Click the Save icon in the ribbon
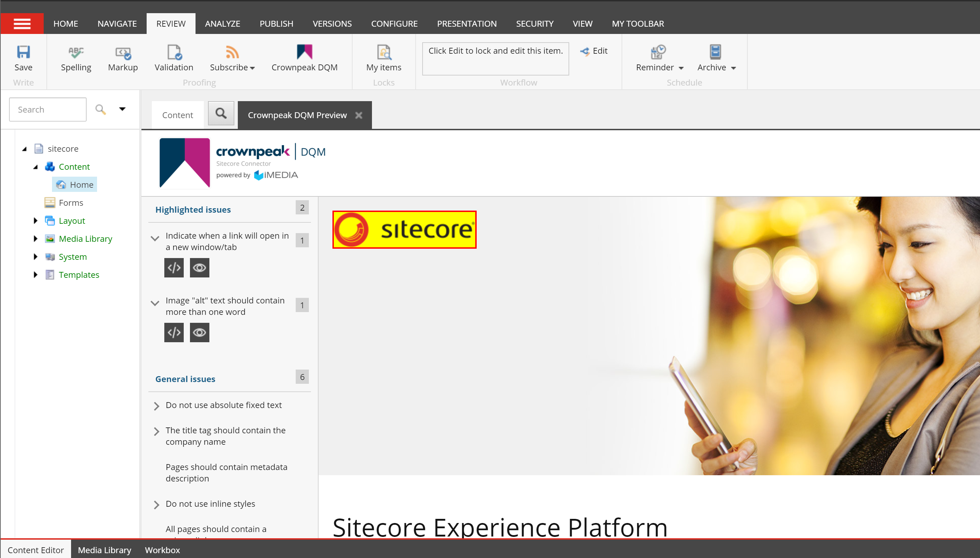The image size is (980, 558). [x=23, y=52]
